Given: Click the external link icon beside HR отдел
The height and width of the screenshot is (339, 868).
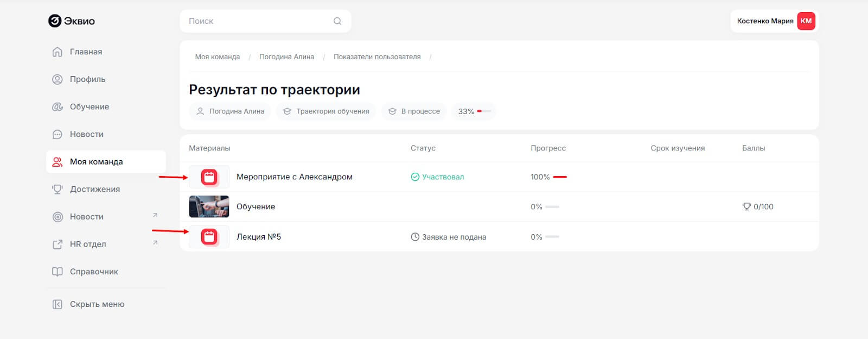Looking at the screenshot, I should 58,244.
